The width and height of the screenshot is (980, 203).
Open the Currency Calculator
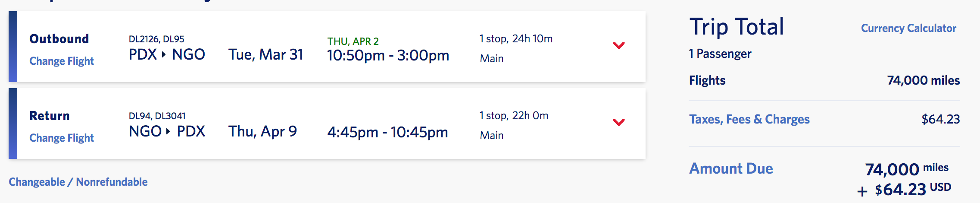[908, 28]
